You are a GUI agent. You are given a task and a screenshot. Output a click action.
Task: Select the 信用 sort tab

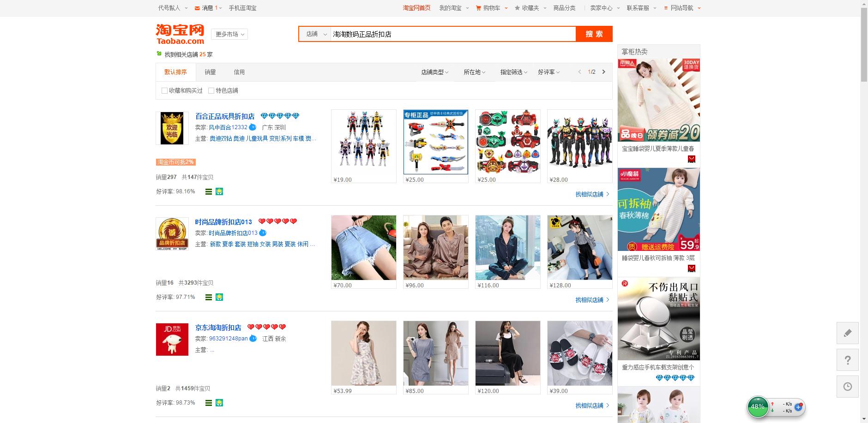pos(239,72)
